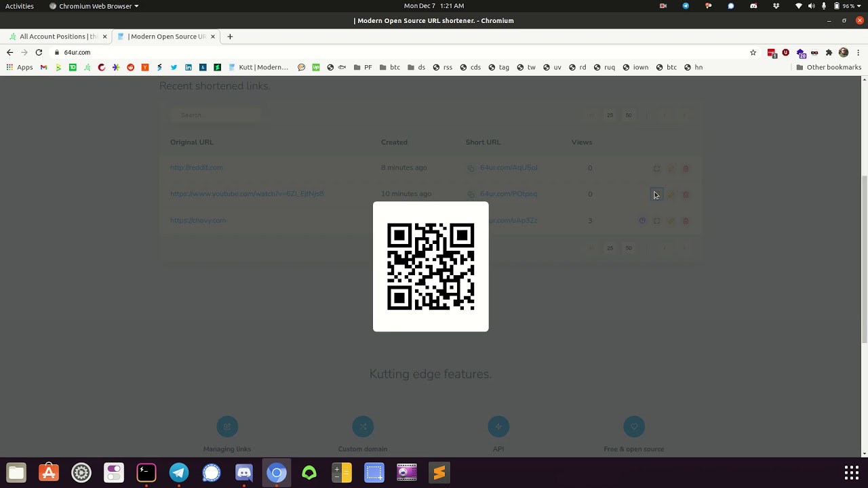Open the Extensions puzzle piece menu
This screenshot has width=868, height=488.
point(829,52)
